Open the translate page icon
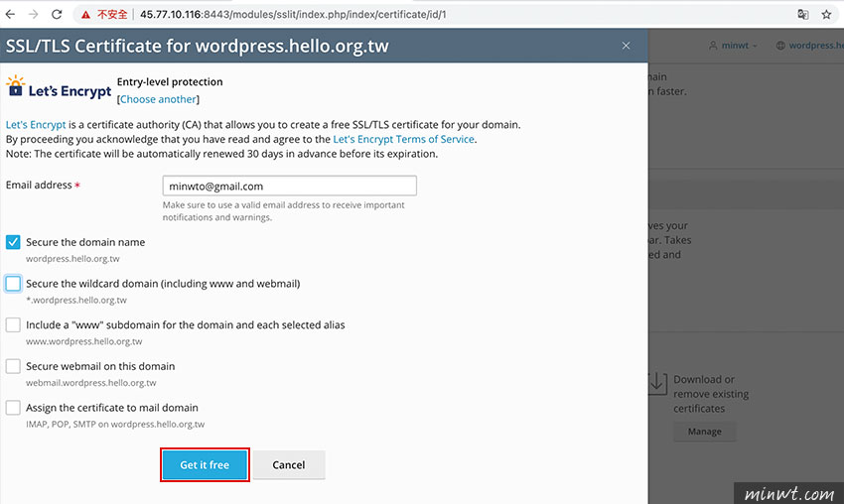Screen dimensions: 844x504 coord(802,15)
